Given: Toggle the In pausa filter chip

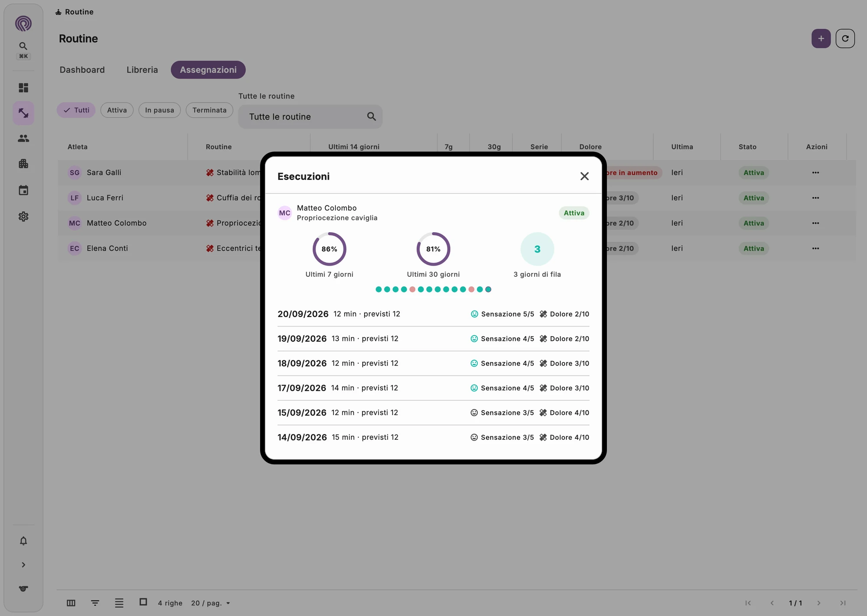Looking at the screenshot, I should [160, 110].
